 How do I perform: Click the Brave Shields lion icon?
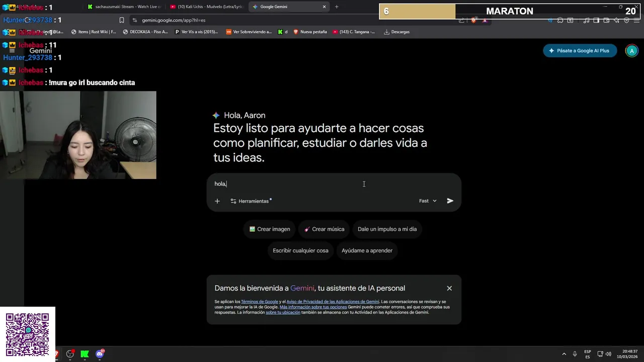(473, 20)
